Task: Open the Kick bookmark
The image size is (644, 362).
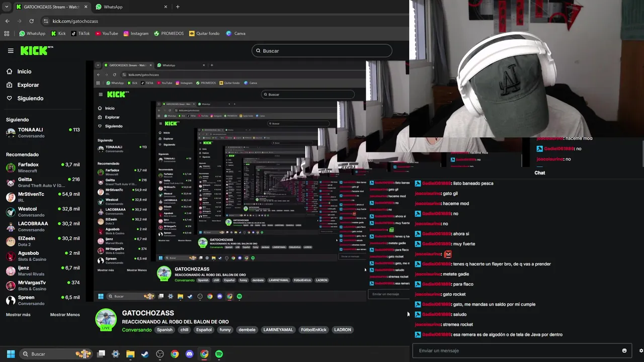Action: [x=58, y=34]
